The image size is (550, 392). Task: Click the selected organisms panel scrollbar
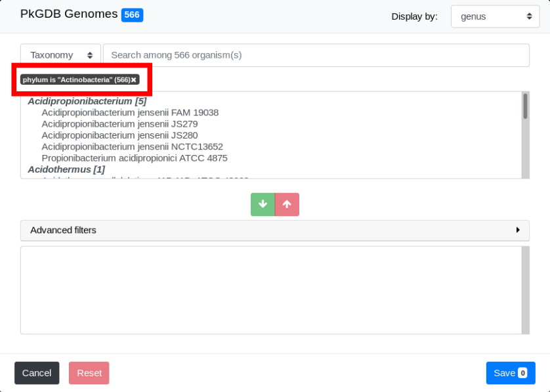525,290
